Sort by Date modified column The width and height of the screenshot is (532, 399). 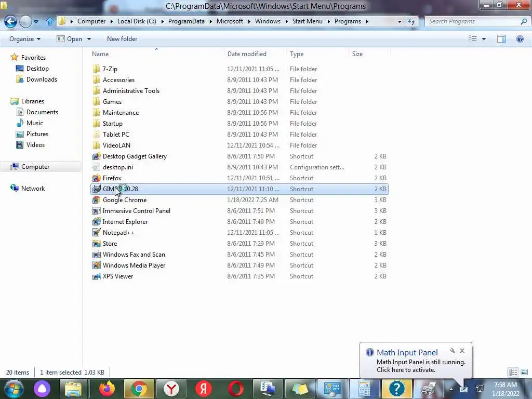(x=247, y=54)
